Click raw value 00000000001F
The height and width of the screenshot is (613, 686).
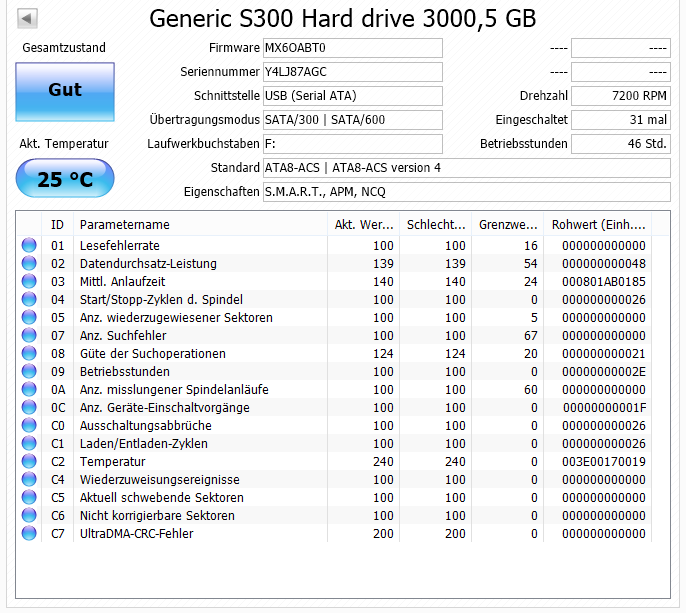click(x=604, y=407)
